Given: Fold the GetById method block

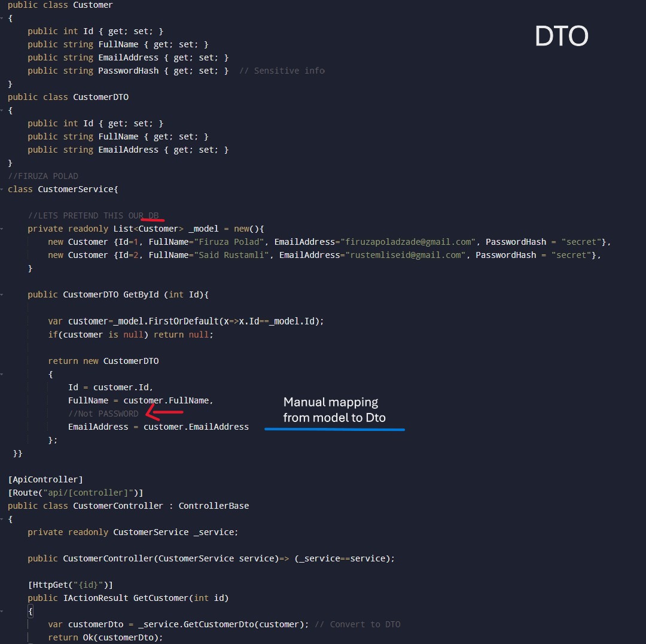Looking at the screenshot, I should pos(2,294).
